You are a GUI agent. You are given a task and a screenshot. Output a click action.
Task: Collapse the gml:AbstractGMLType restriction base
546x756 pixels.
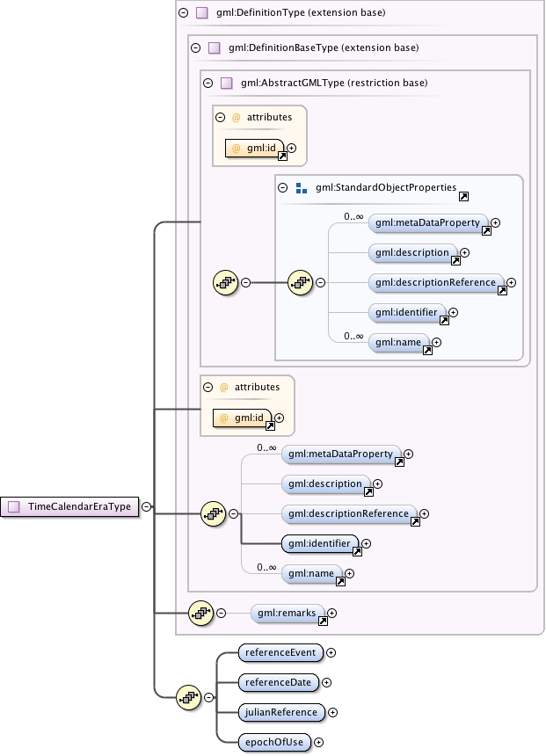coord(207,83)
